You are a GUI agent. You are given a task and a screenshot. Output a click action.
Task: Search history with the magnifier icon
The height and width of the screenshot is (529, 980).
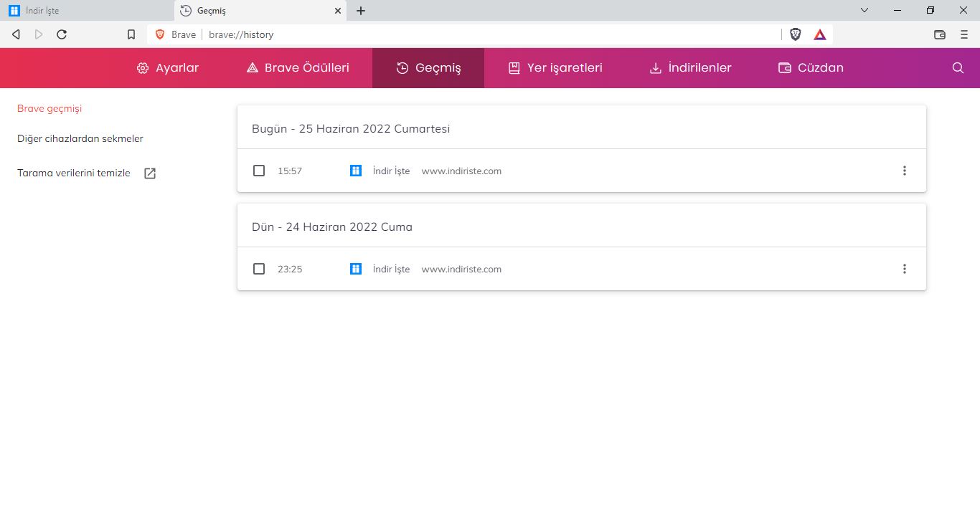click(958, 68)
